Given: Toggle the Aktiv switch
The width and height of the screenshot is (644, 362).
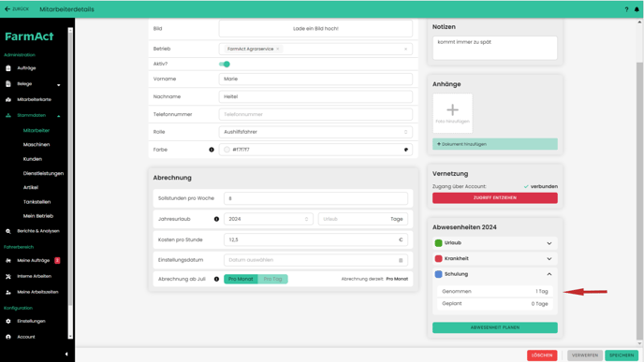Looking at the screenshot, I should (x=225, y=64).
